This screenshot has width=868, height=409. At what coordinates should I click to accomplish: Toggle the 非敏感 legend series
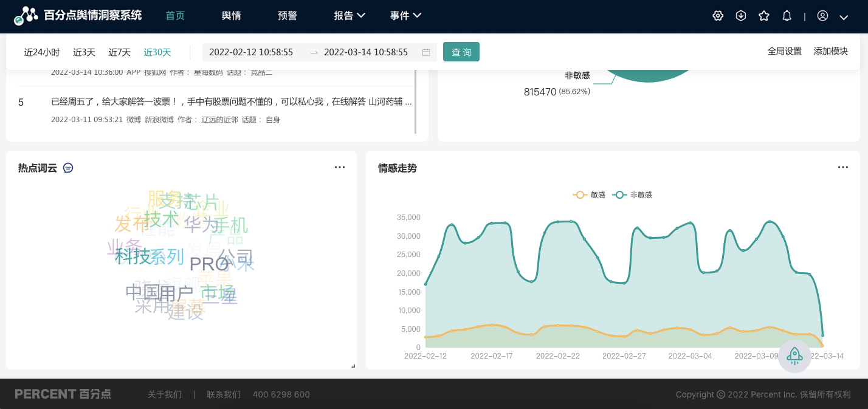tap(633, 195)
